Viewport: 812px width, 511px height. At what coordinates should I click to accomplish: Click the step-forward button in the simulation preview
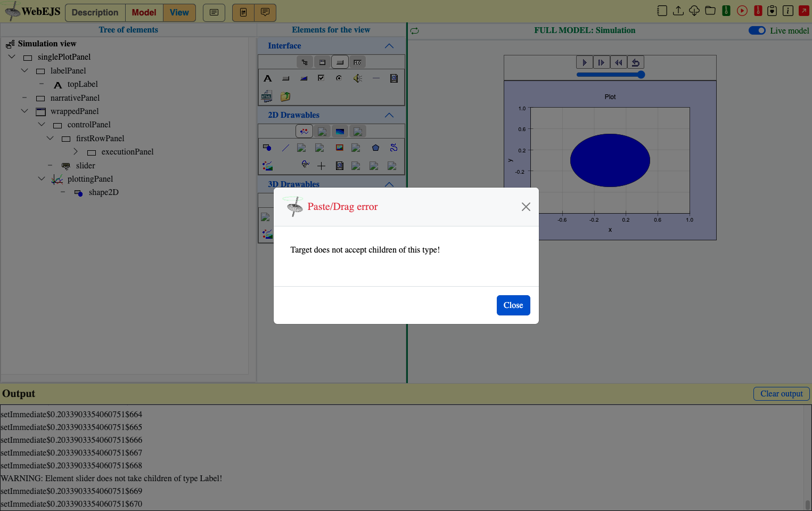point(602,62)
